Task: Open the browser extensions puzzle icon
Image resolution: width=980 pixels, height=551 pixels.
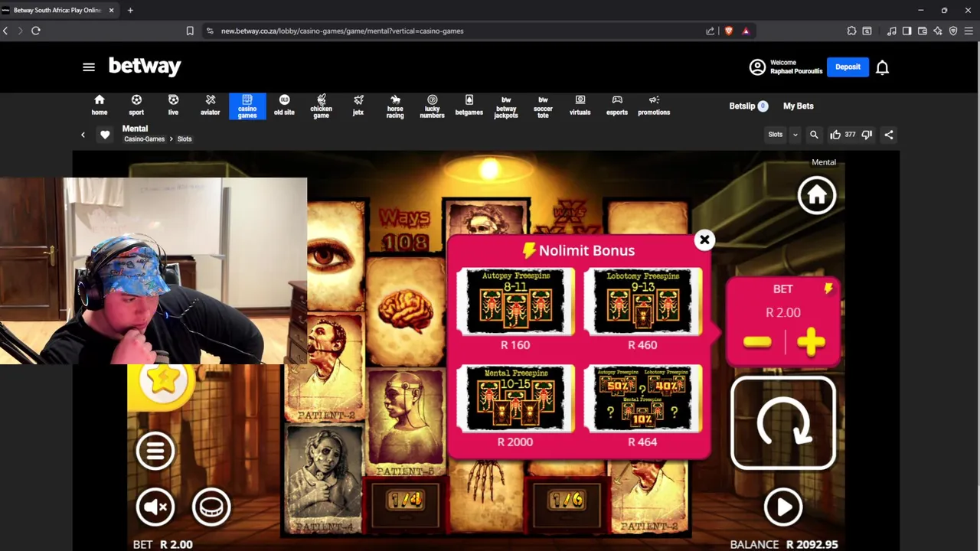Action: (851, 31)
